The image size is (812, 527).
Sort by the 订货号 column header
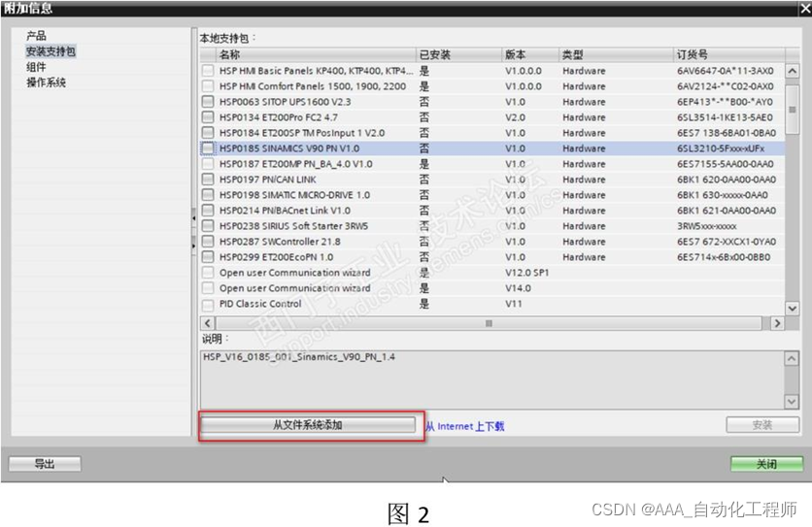click(729, 54)
